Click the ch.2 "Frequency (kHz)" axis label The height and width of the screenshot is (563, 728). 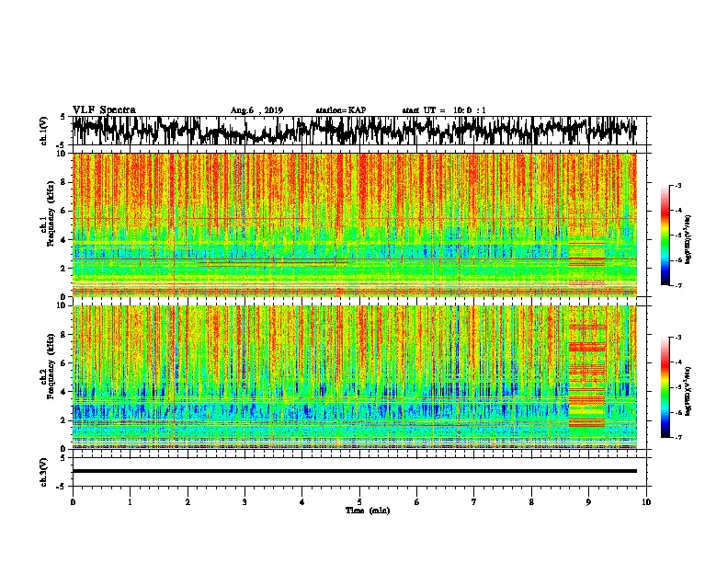coord(51,366)
